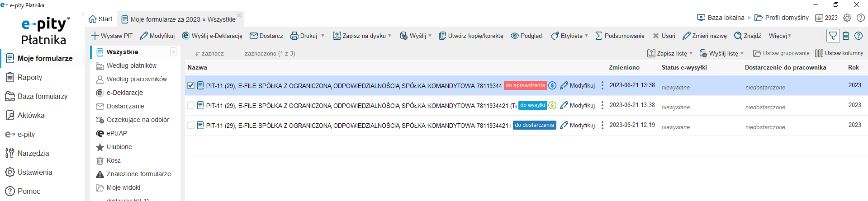The image size is (868, 201).
Task: Collapse the views panel arrow
Action: click(173, 52)
